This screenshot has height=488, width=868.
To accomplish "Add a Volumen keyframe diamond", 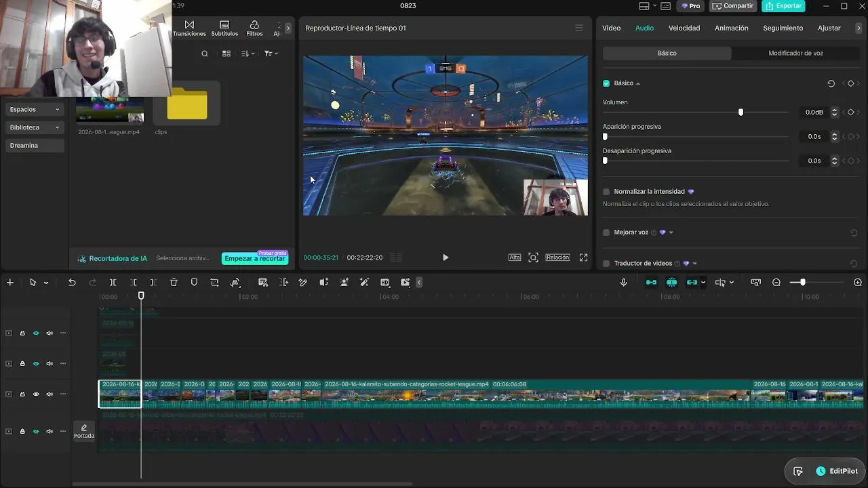I will tap(851, 113).
